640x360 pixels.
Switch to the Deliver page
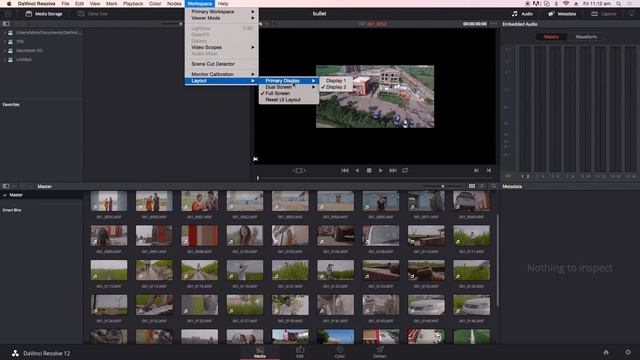(x=380, y=352)
